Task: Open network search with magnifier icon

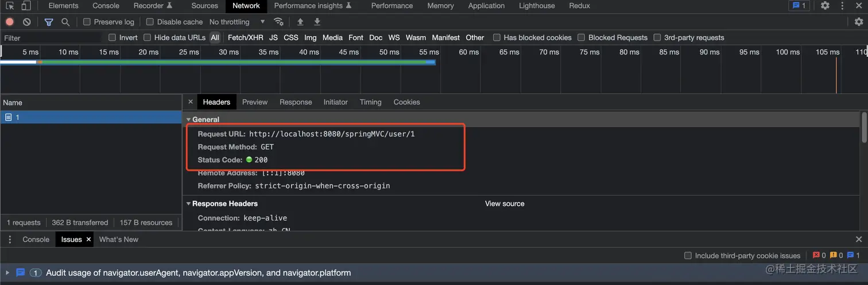Action: tap(65, 22)
